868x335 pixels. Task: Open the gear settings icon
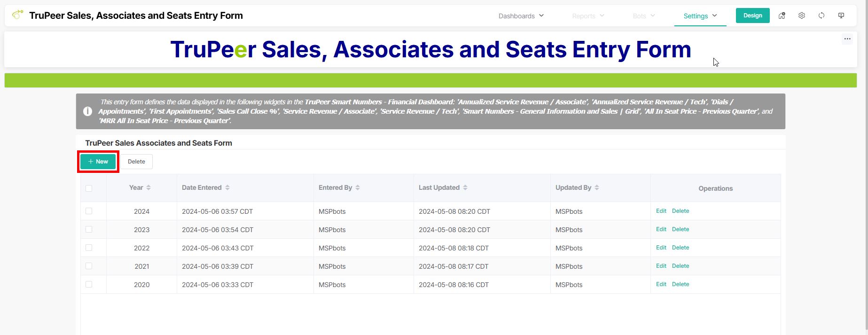point(802,16)
